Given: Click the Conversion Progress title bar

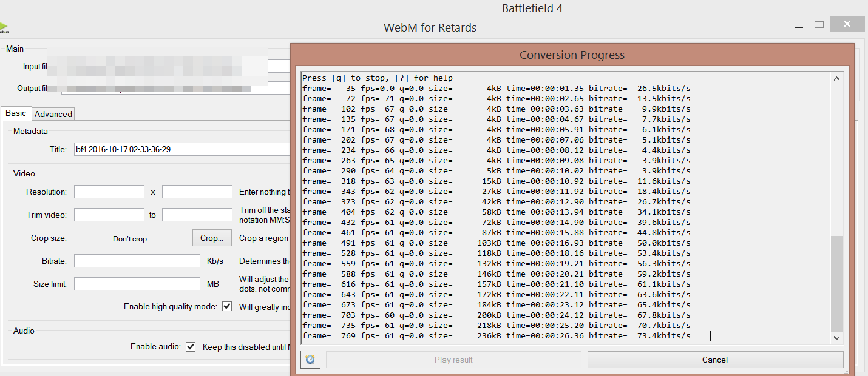Looking at the screenshot, I should coord(572,55).
